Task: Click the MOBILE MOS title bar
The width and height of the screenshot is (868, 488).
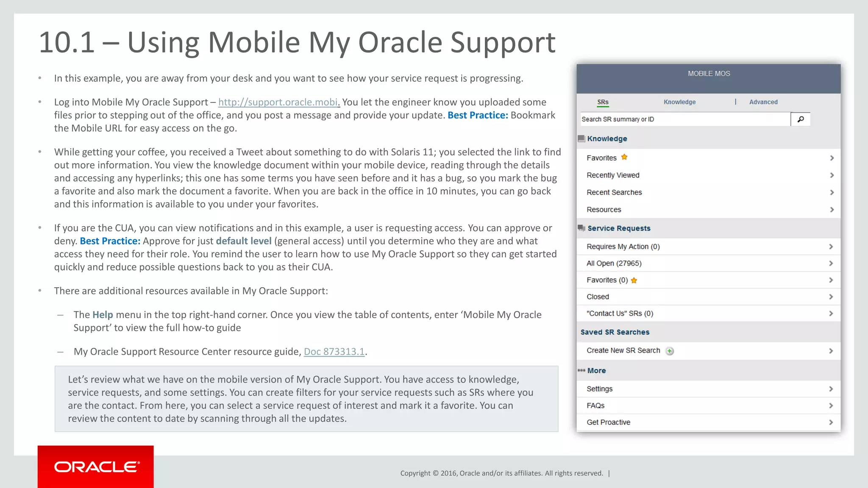Action: coord(709,79)
